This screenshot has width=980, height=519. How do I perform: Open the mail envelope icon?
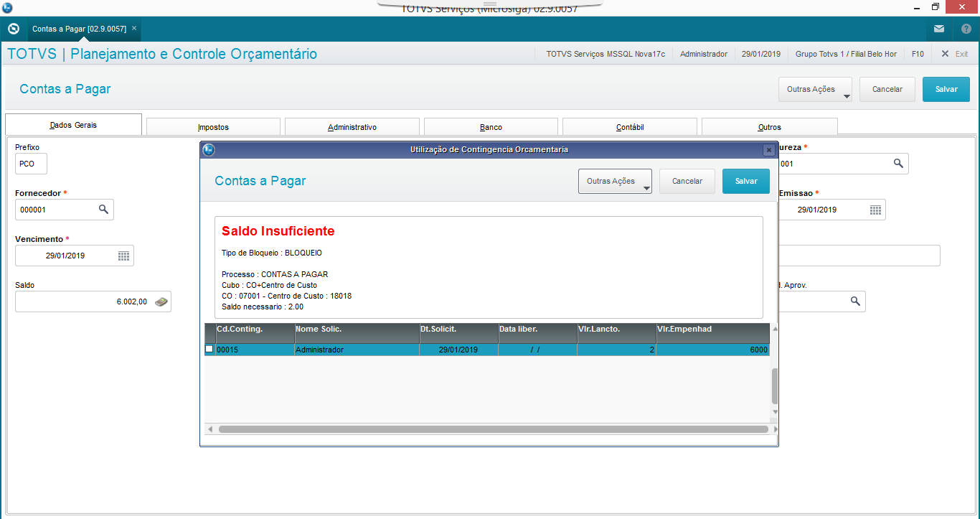939,29
